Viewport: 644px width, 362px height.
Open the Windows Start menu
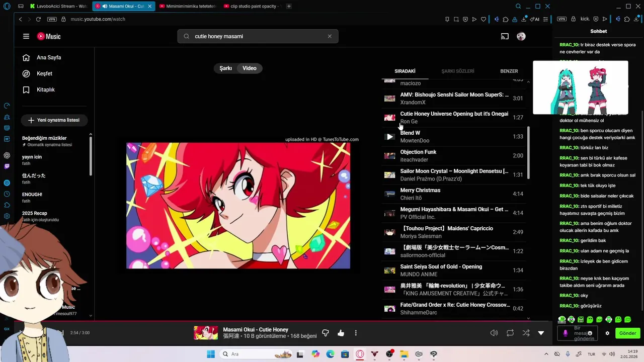211,354
